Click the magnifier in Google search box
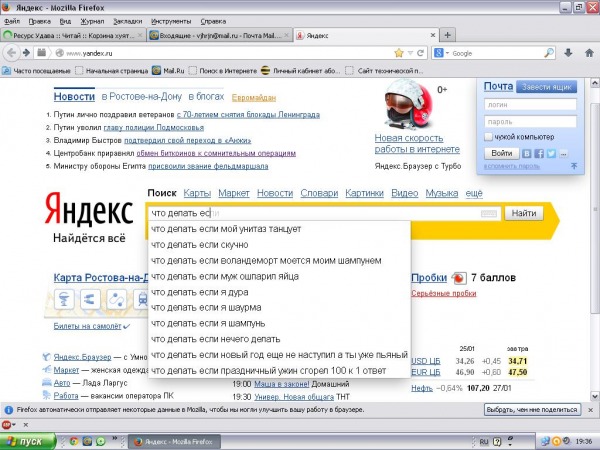 click(549, 53)
